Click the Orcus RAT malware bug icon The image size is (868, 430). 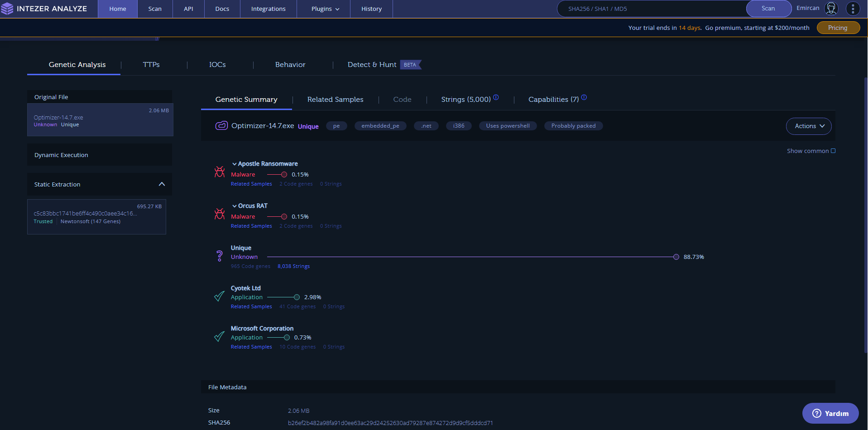(x=220, y=214)
